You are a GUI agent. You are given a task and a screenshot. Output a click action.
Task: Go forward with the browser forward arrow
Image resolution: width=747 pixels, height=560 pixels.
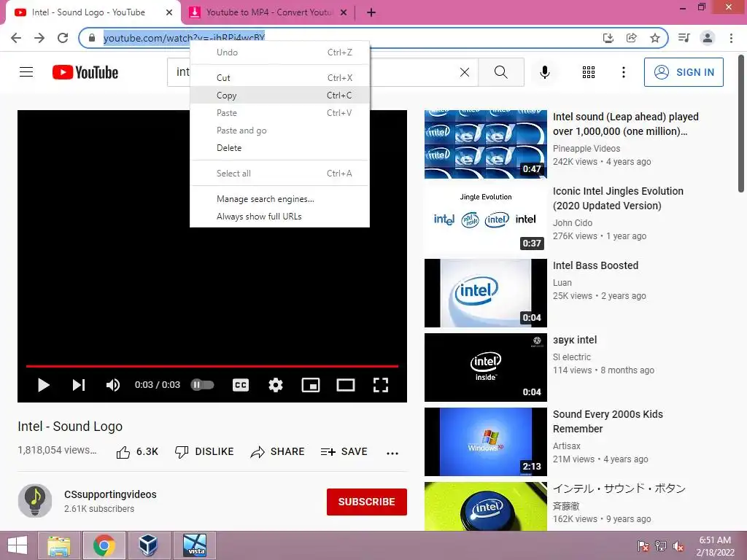[39, 38]
